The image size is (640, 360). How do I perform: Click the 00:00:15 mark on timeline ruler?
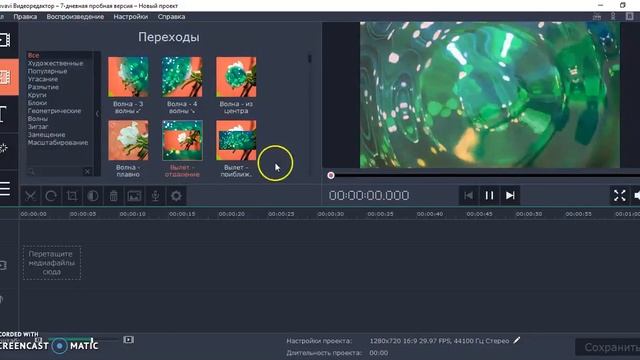click(182, 214)
